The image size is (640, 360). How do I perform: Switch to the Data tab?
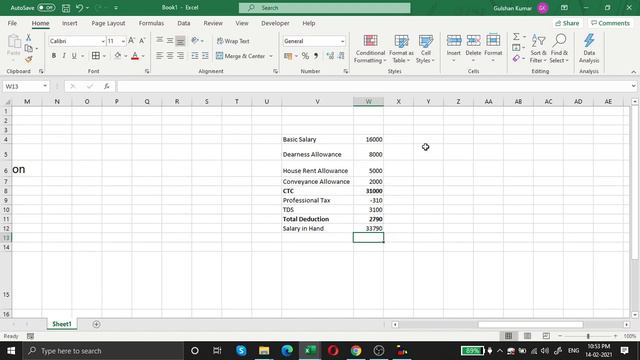184,23
